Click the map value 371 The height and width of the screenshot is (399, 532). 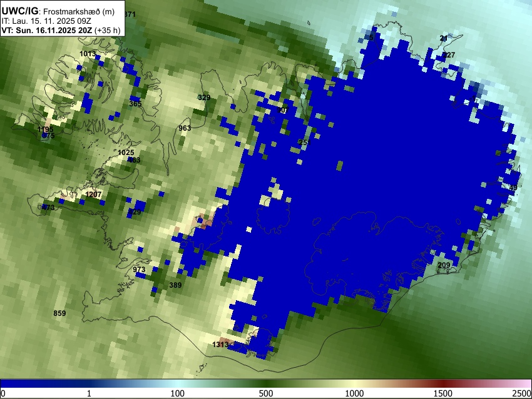click(130, 14)
